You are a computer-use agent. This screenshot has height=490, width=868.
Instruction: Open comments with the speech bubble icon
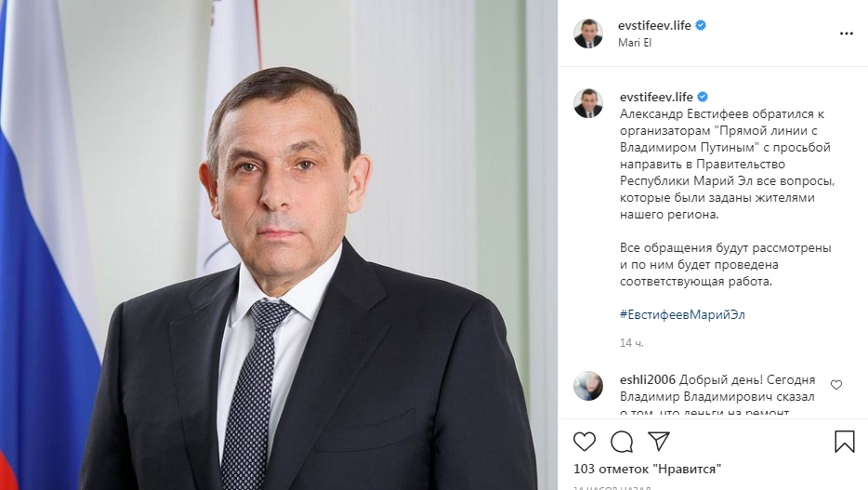pos(622,442)
